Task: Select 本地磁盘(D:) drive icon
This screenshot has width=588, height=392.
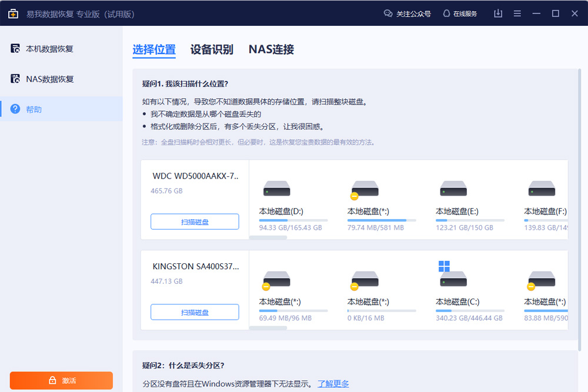Action: pyautogui.click(x=276, y=188)
